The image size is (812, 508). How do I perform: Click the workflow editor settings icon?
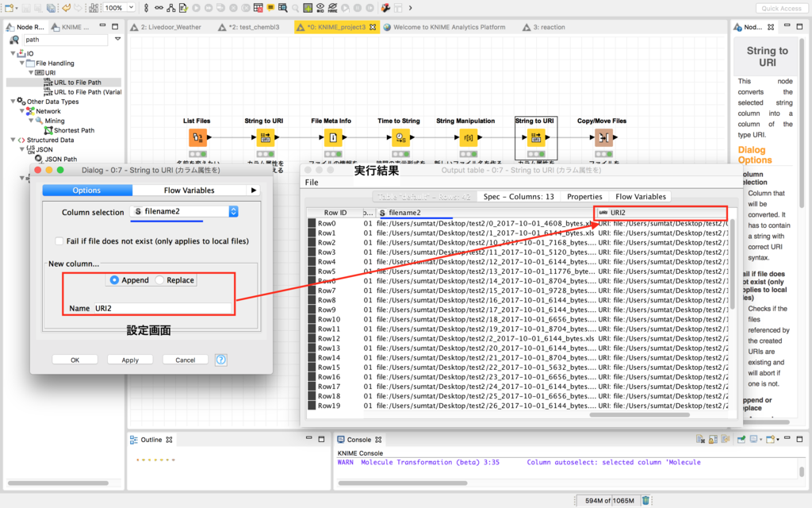386,8
